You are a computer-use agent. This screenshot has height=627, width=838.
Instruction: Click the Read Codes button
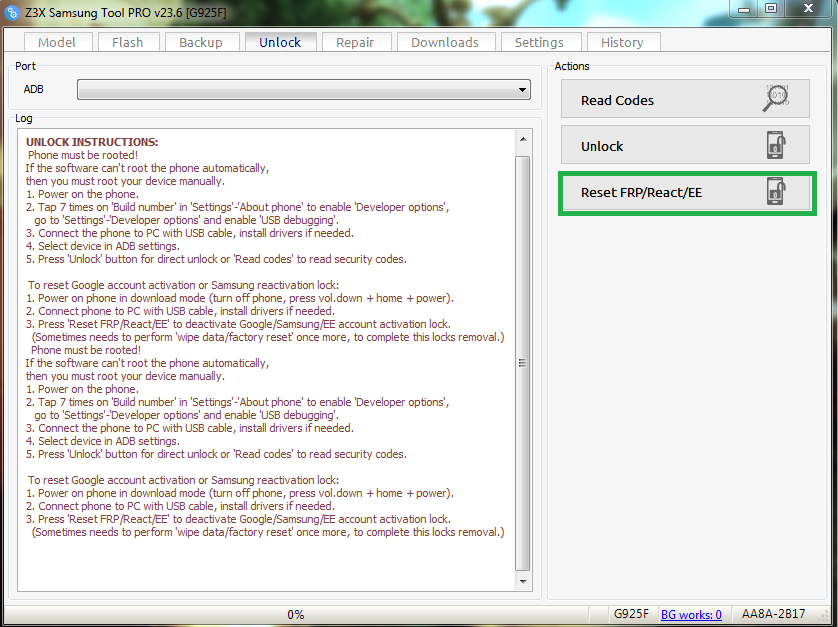[685, 99]
